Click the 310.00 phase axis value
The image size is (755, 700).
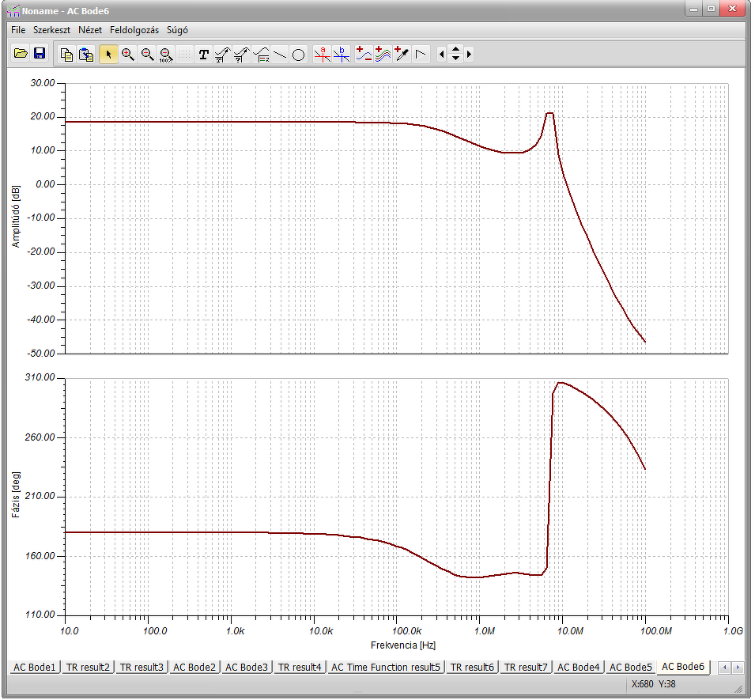coord(40,377)
